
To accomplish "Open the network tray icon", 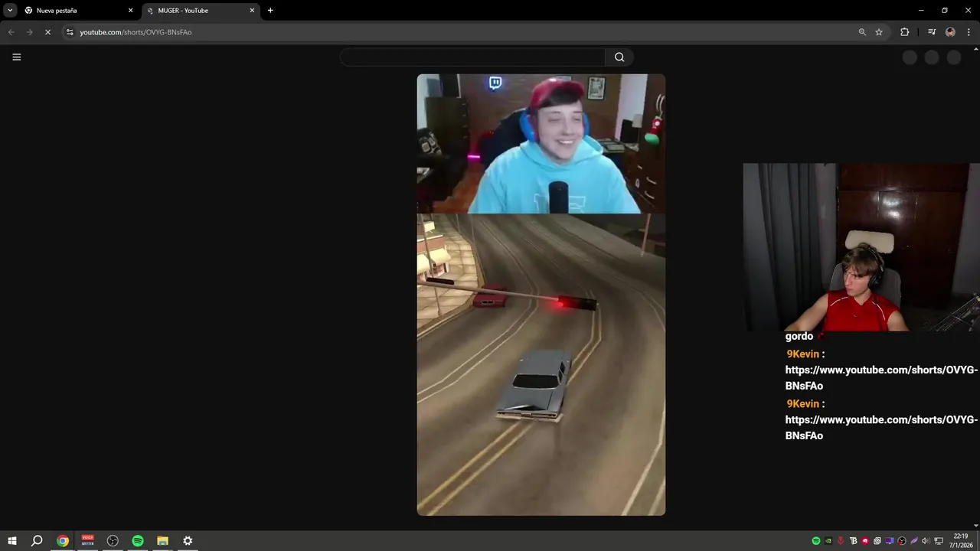I will [939, 541].
